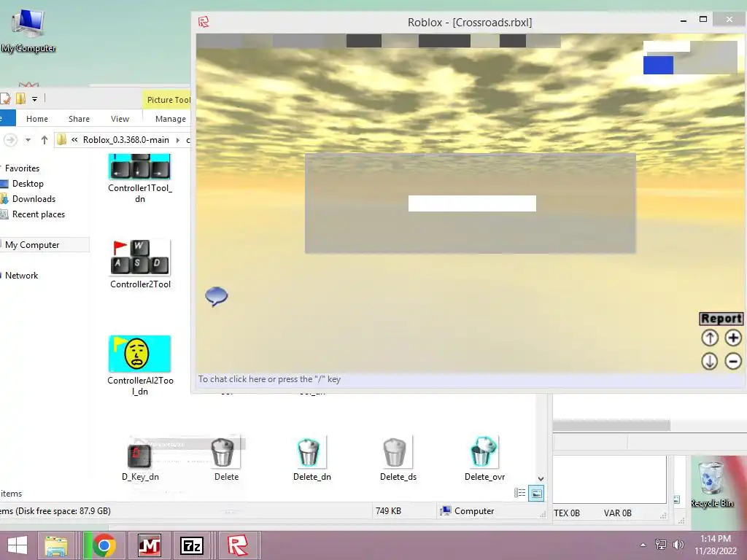Switch to details view icon
Viewport: 747px width, 560px height.
pos(519,494)
